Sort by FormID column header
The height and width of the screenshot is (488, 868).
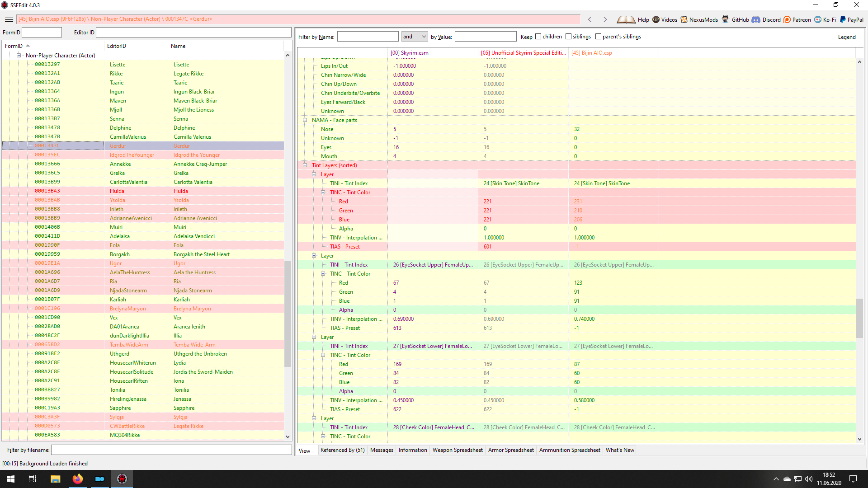click(53, 46)
